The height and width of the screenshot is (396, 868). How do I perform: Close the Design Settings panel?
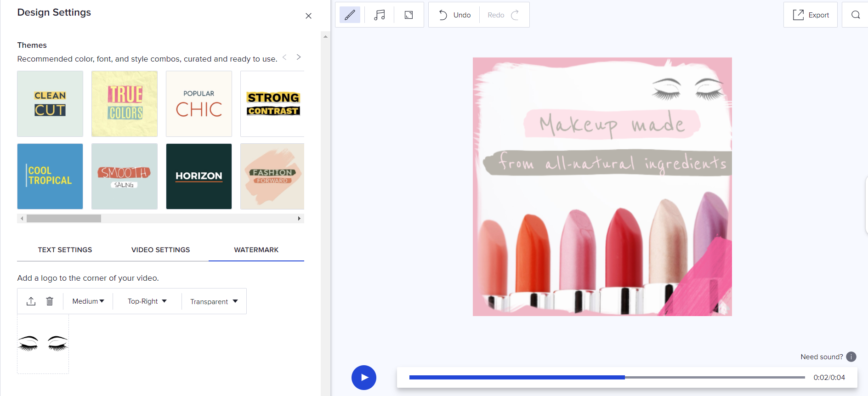[x=308, y=16]
